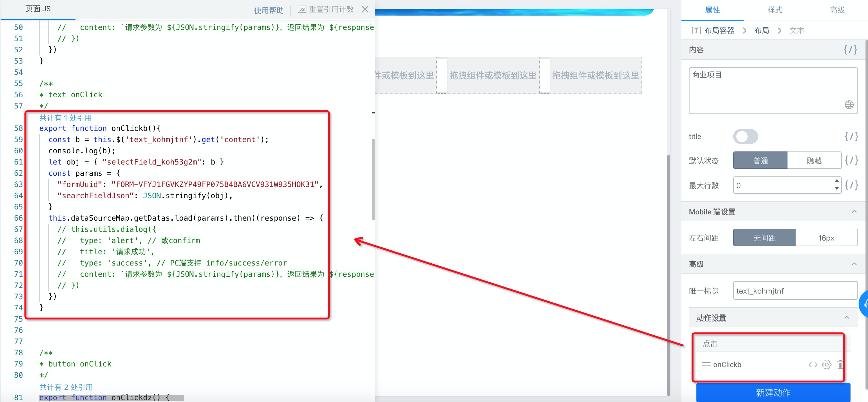This screenshot has width=868, height=402.
Task: Grab the drag handle of onClickb action
Action: [706, 365]
